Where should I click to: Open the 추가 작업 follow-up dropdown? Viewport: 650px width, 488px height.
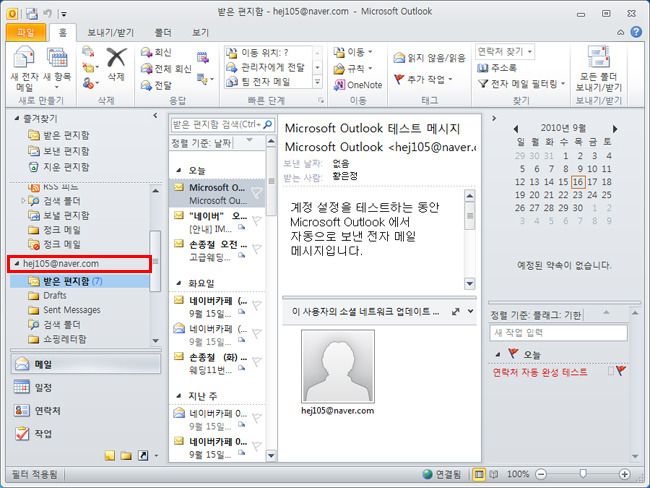pyautogui.click(x=423, y=79)
